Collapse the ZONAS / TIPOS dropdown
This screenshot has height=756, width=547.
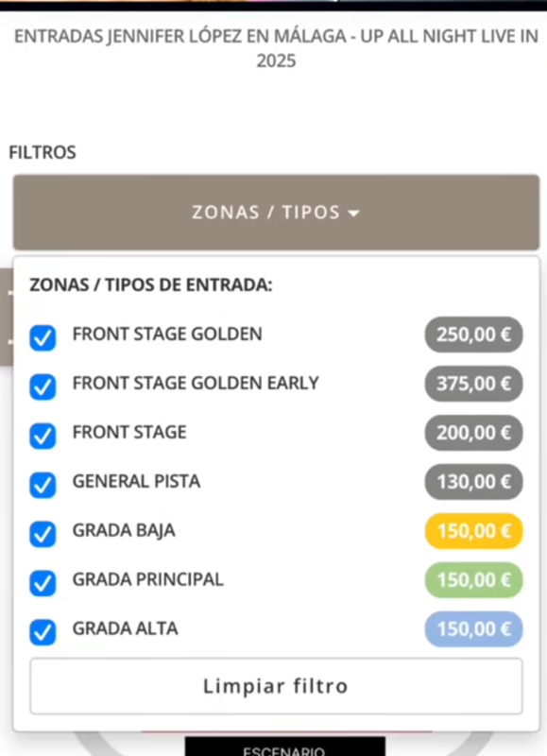pyautogui.click(x=276, y=212)
